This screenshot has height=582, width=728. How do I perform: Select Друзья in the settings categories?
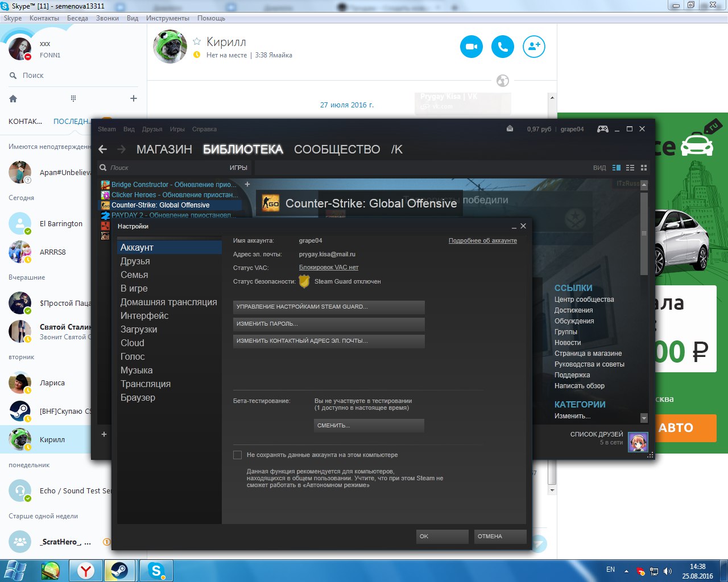point(169,261)
